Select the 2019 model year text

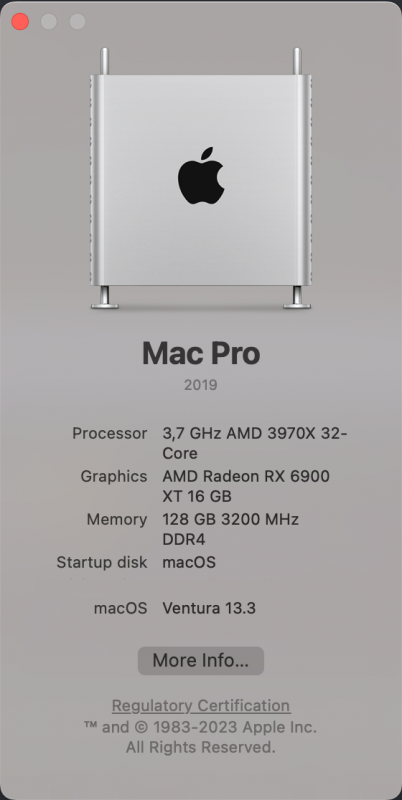(200, 385)
